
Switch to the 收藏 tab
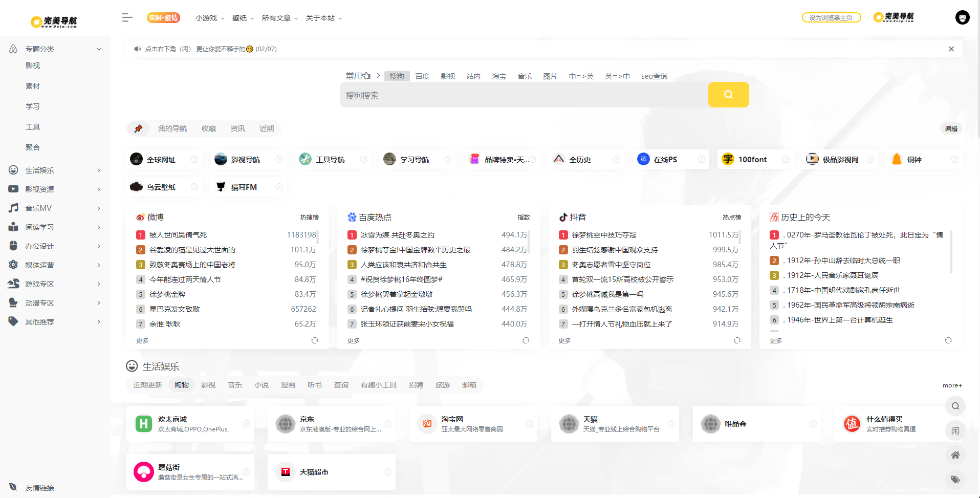coord(209,128)
